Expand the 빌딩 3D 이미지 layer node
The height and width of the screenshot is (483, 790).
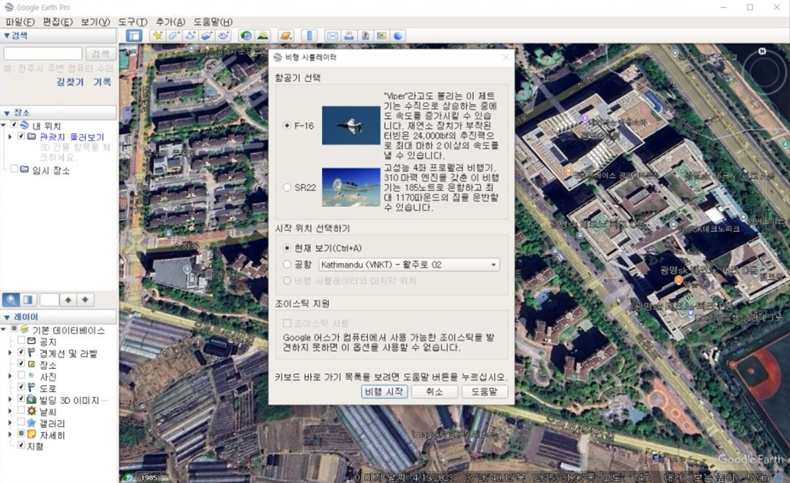(10, 399)
